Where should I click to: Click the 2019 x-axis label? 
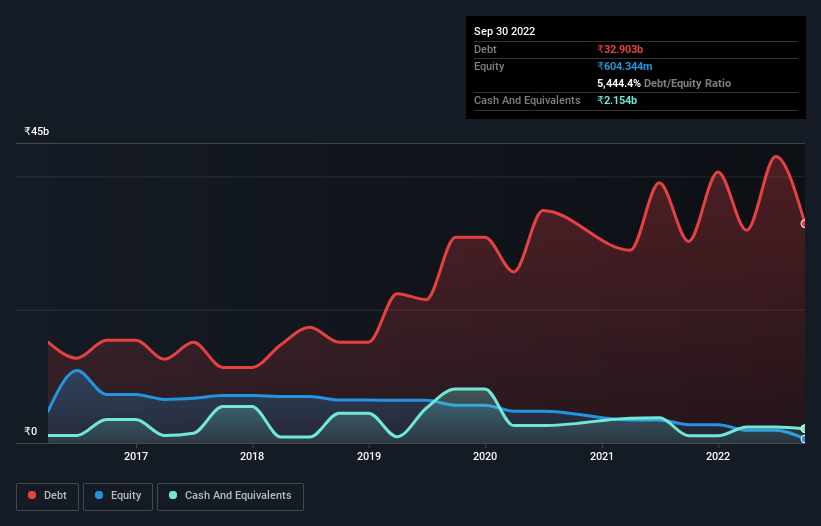[x=369, y=456]
